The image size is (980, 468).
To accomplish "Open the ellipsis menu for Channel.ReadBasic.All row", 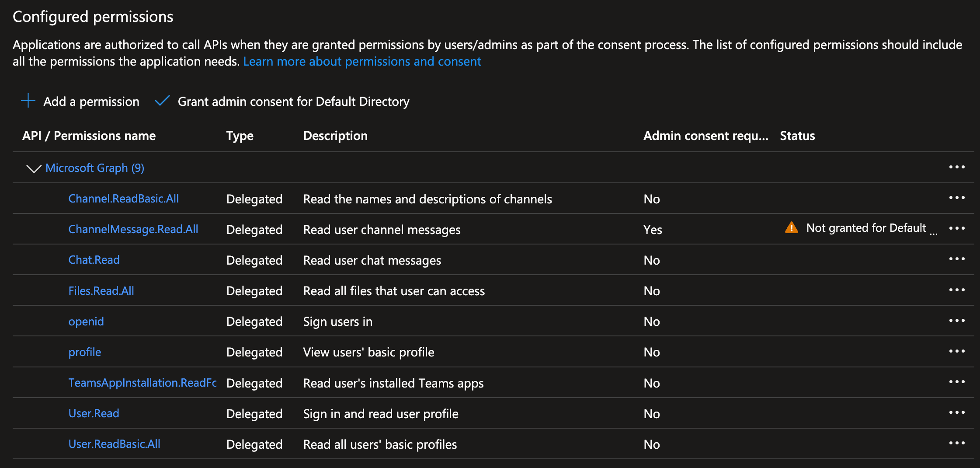I will (x=956, y=198).
